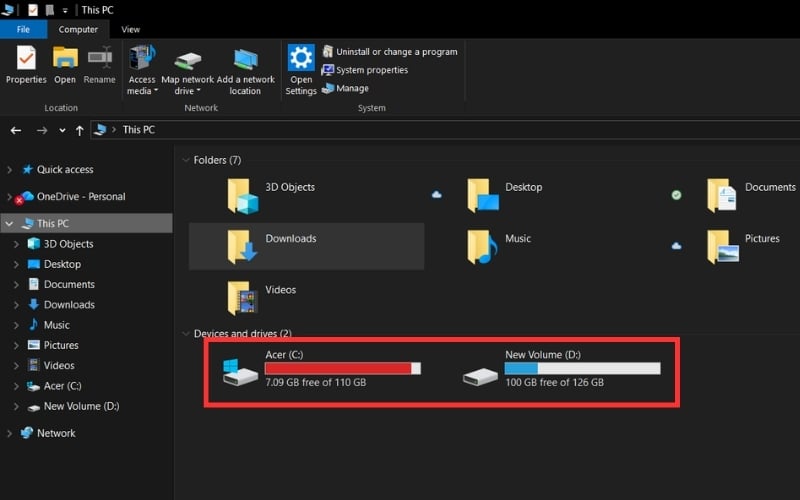Viewport: 800px width, 500px height.
Task: Open the Access media dropdown
Action: coord(142,70)
